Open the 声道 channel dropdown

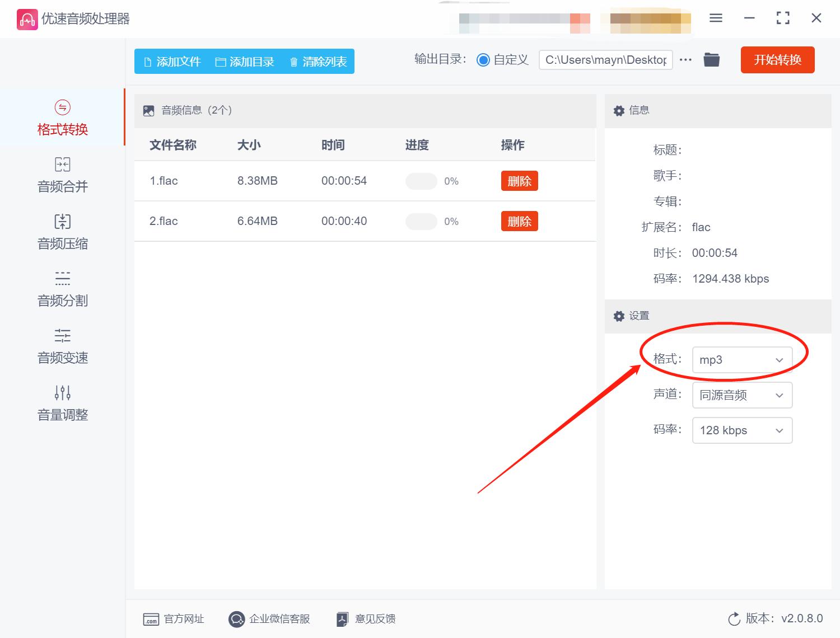pos(742,395)
